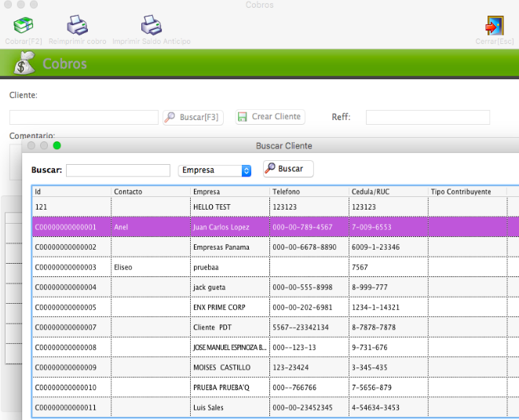Click the Juan Carlos Lopez cell
Image resolution: width=519 pixels, height=420 pixels.
(x=230, y=227)
